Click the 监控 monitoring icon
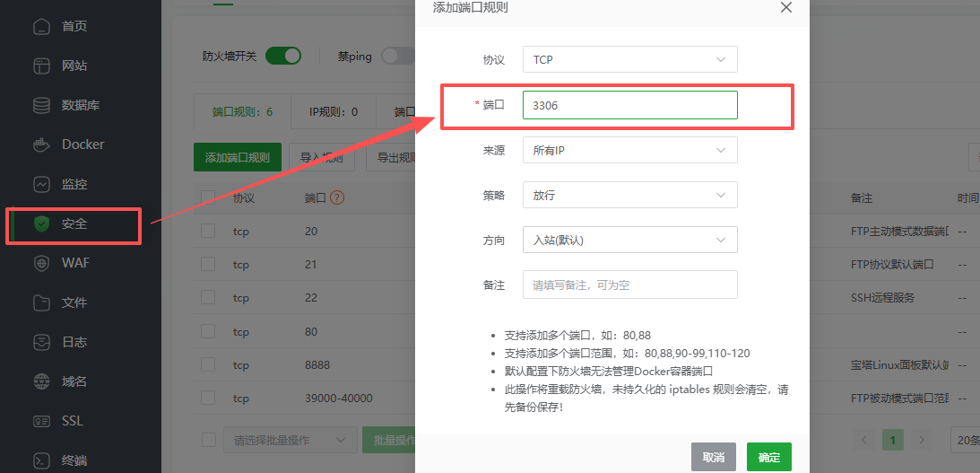The image size is (980, 473). click(41, 184)
